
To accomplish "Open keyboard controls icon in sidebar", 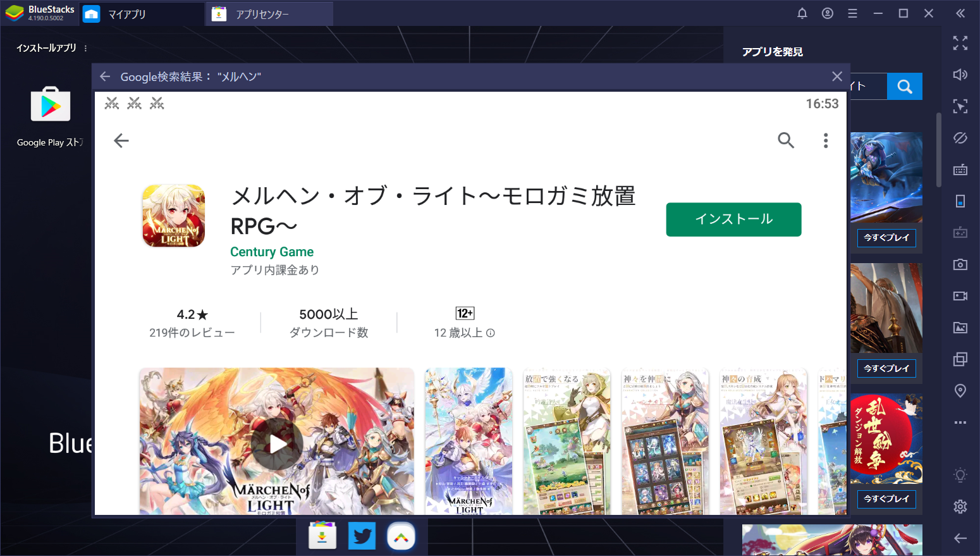I will tap(960, 170).
